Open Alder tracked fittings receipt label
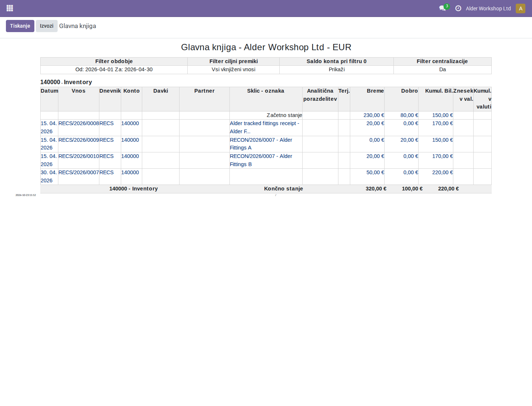This screenshot has width=532, height=406. [265, 127]
